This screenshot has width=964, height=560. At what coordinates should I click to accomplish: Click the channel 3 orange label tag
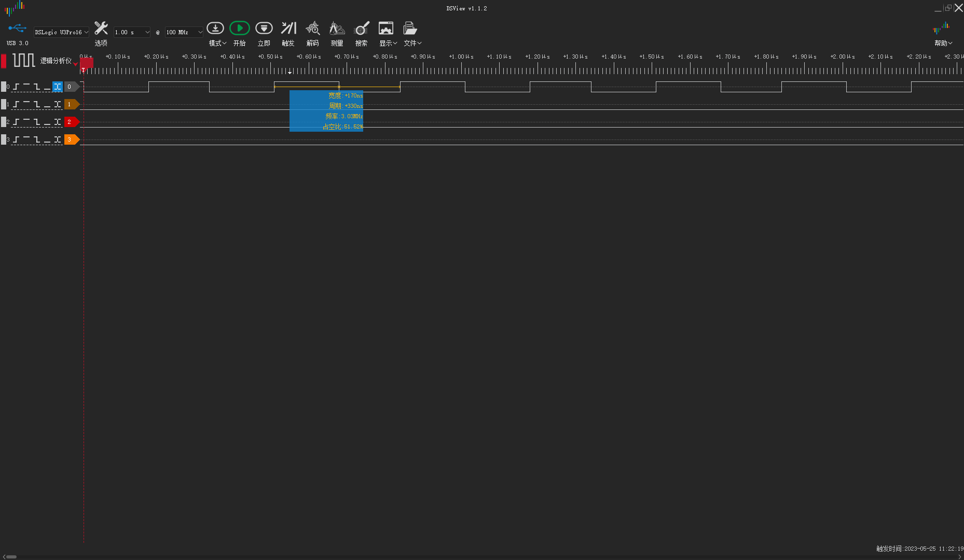click(72, 139)
